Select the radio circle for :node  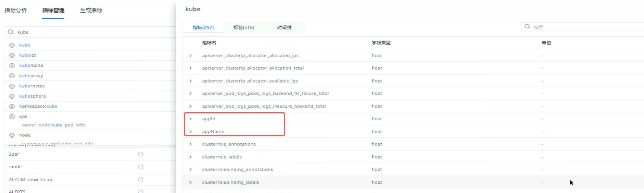(x=141, y=167)
